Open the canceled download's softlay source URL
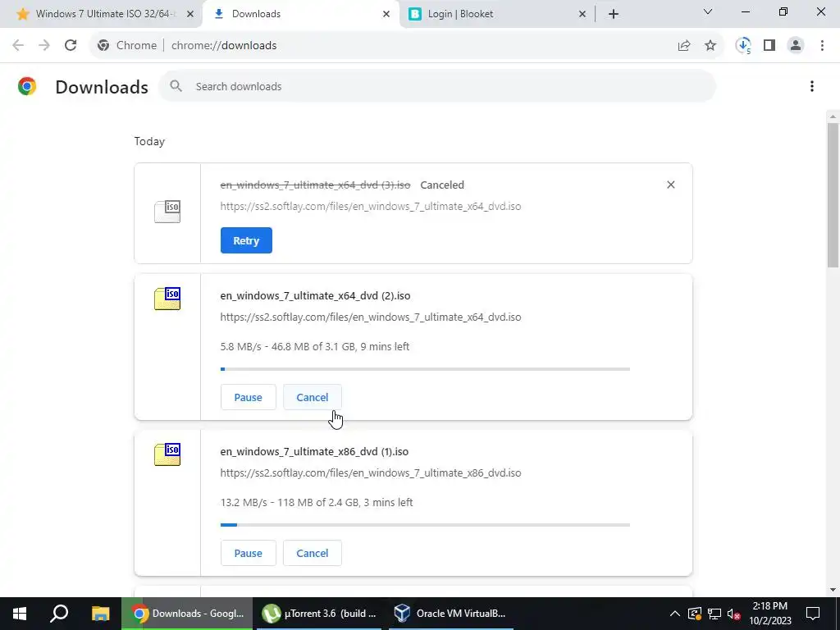This screenshot has width=840, height=630. (x=370, y=206)
